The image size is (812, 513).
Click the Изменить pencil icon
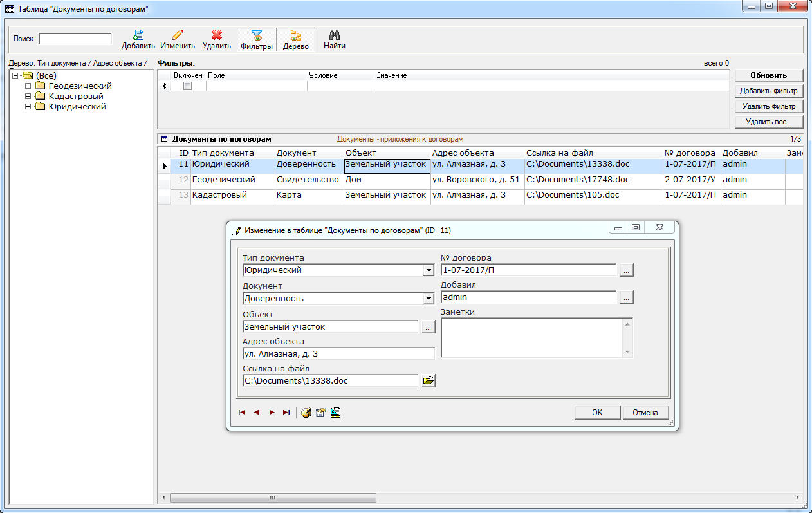coord(178,35)
